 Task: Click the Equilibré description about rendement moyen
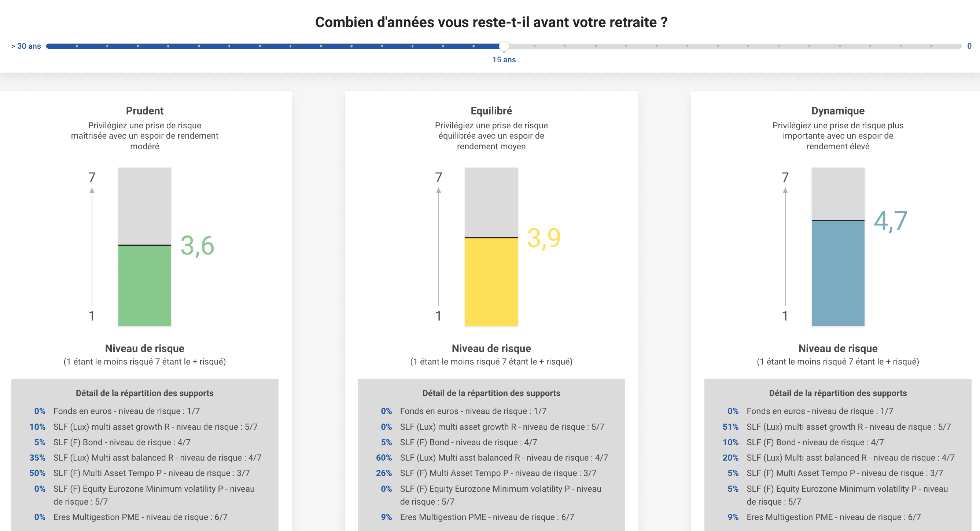click(x=491, y=136)
